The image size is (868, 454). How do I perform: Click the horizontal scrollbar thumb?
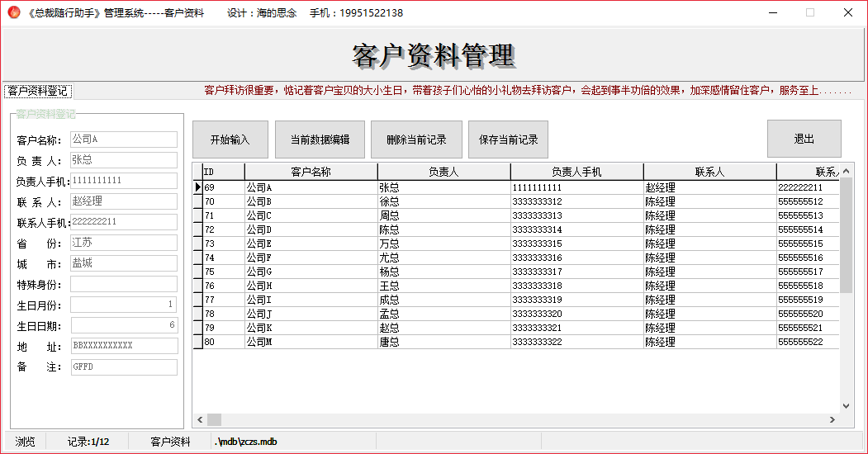point(214,419)
